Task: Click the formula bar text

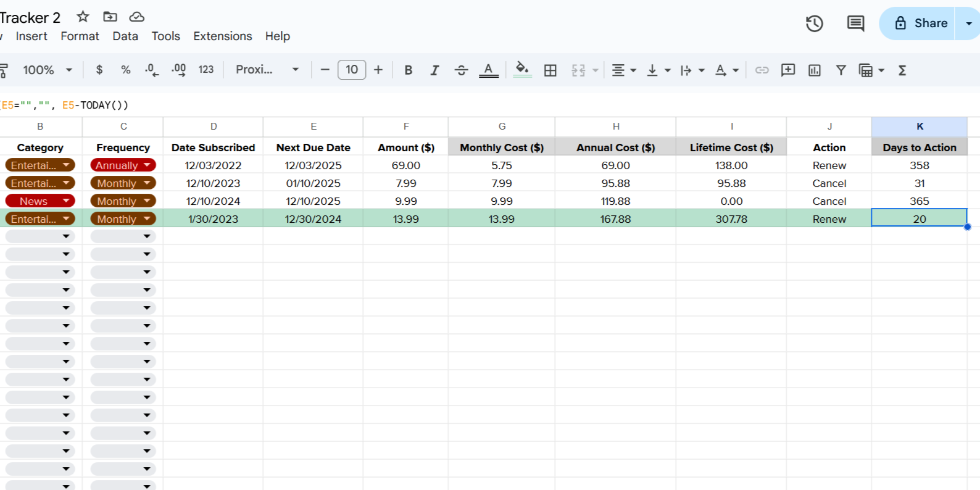Action: [64, 105]
